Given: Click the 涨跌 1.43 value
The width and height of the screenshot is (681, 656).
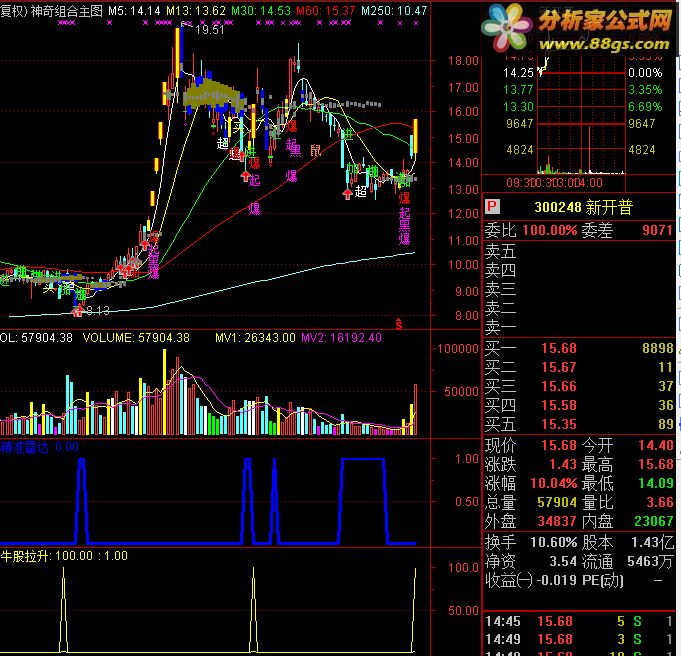Looking at the screenshot, I should click(563, 464).
